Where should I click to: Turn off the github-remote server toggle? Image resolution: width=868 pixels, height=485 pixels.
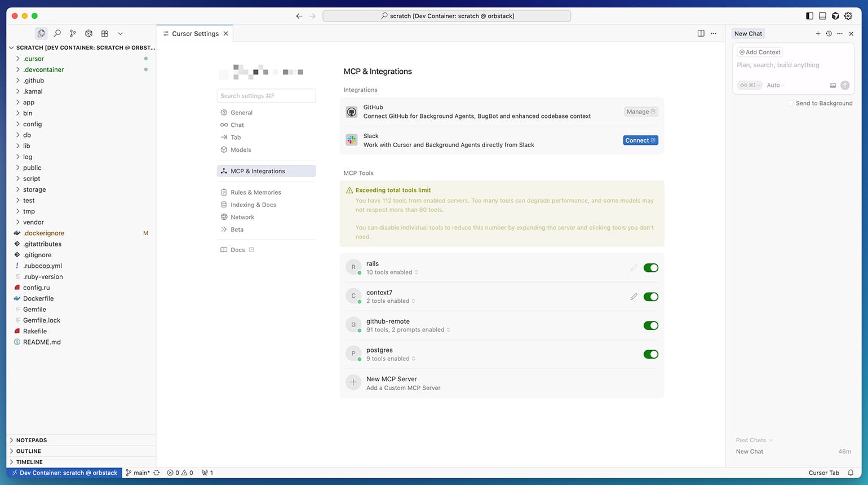(x=650, y=325)
